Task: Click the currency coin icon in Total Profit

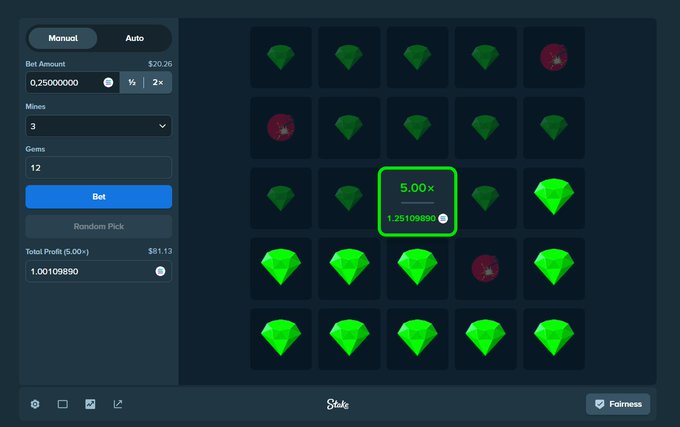Action: tap(160, 271)
